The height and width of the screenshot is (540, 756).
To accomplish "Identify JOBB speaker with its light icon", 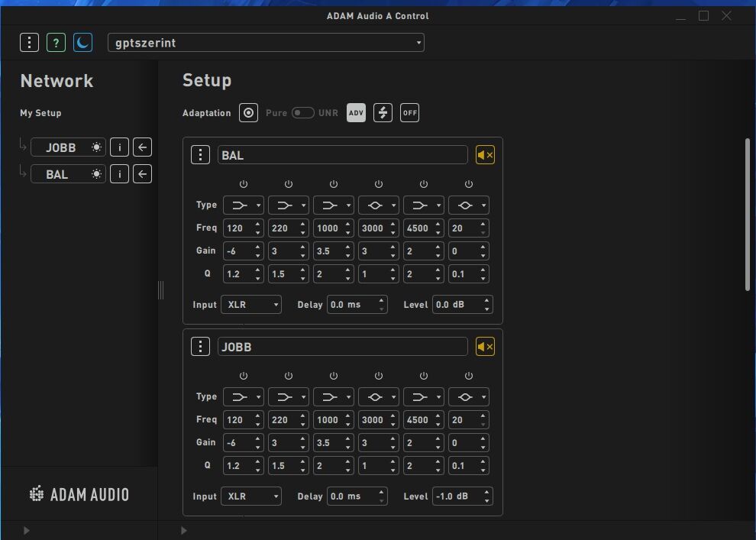I will coord(96,147).
